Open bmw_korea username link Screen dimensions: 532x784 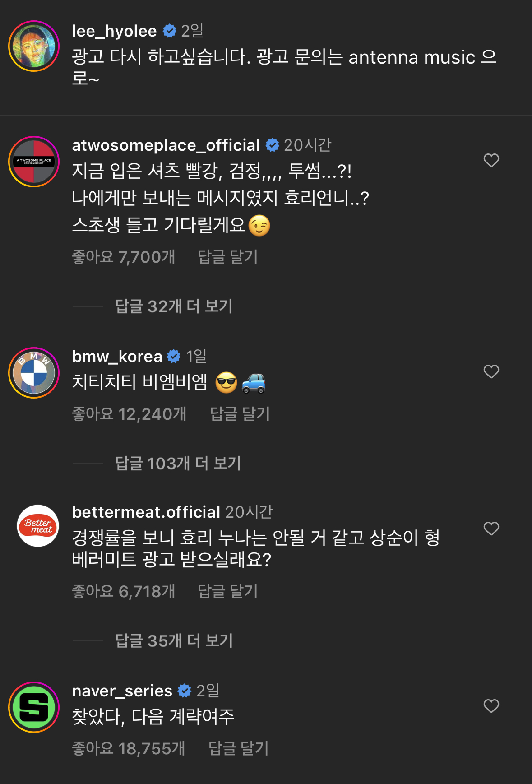tap(117, 357)
